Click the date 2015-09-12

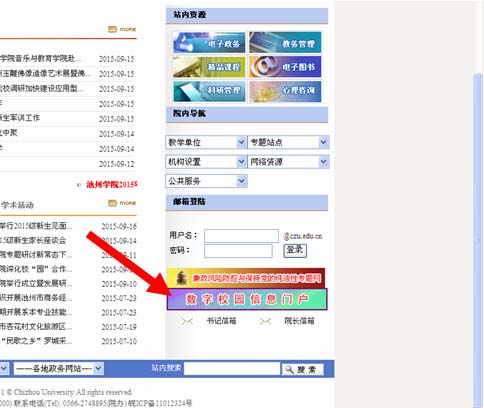(116, 164)
